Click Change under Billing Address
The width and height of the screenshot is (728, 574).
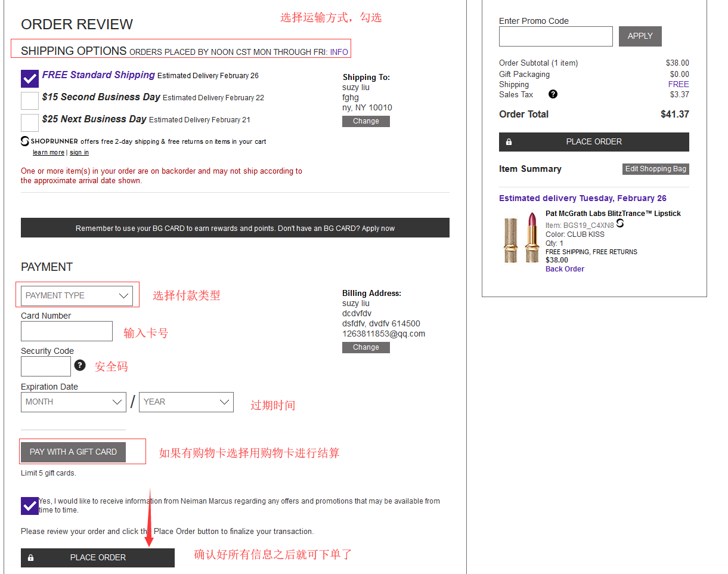(366, 347)
